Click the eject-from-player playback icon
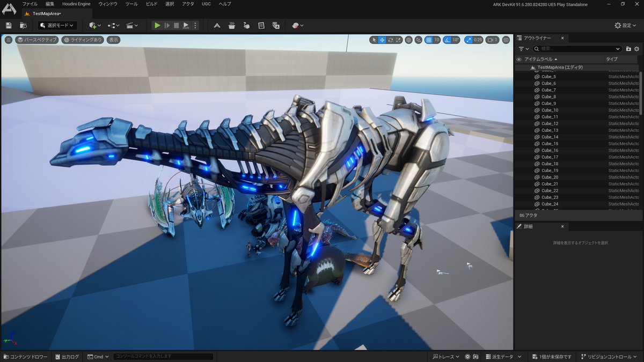 [x=186, y=25]
